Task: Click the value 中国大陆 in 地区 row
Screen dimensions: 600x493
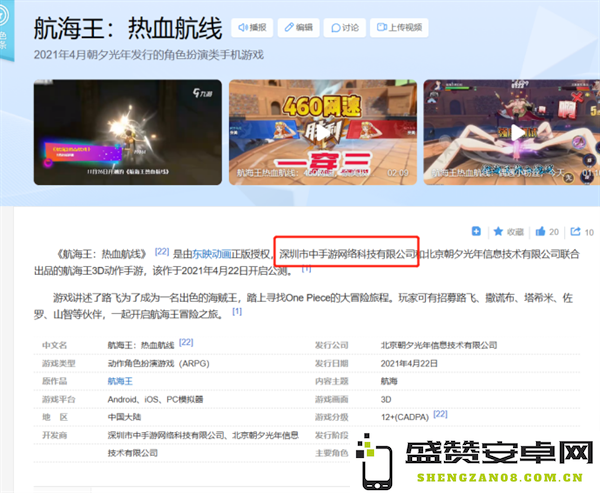Action: click(124, 417)
